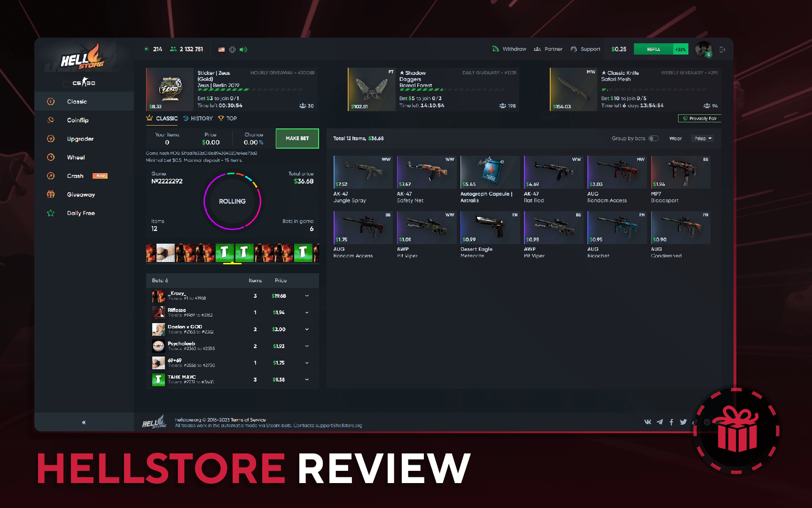Open the Upgrader game mode
Screen dimensions: 812x508
80,139
